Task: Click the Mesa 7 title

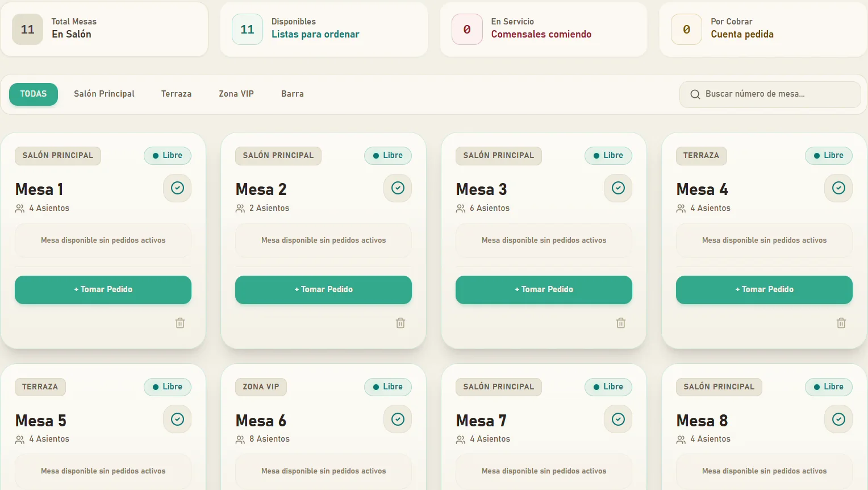Action: pos(481,421)
